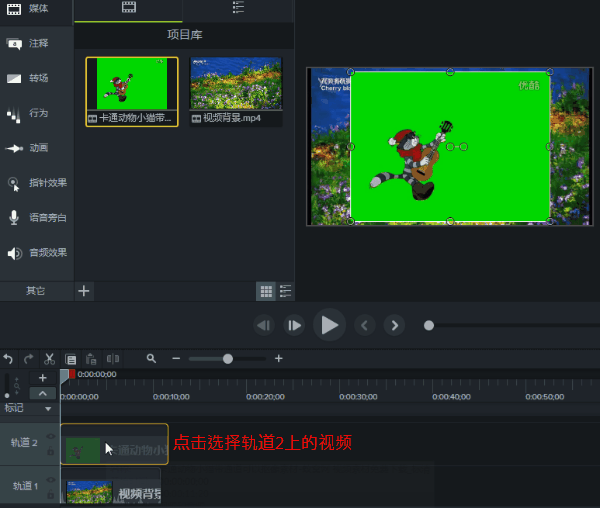Select the 视频背景.mp4 thumbnail
The image size is (600, 508).
236,91
